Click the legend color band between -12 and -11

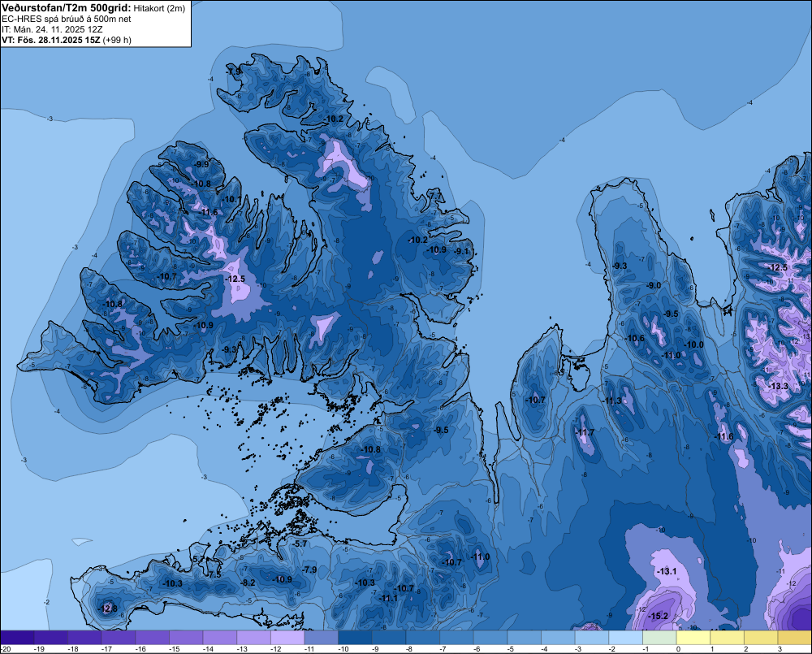coord(287,638)
